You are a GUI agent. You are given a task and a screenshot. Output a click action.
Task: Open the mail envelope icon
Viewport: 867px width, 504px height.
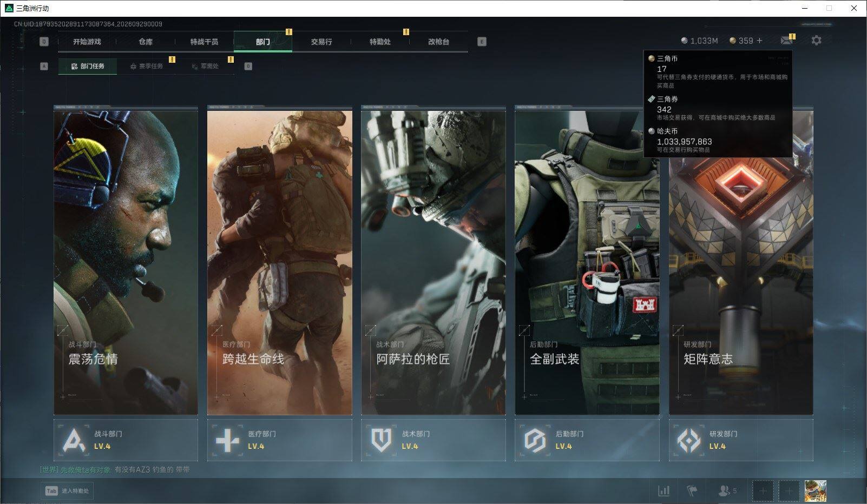coord(787,41)
